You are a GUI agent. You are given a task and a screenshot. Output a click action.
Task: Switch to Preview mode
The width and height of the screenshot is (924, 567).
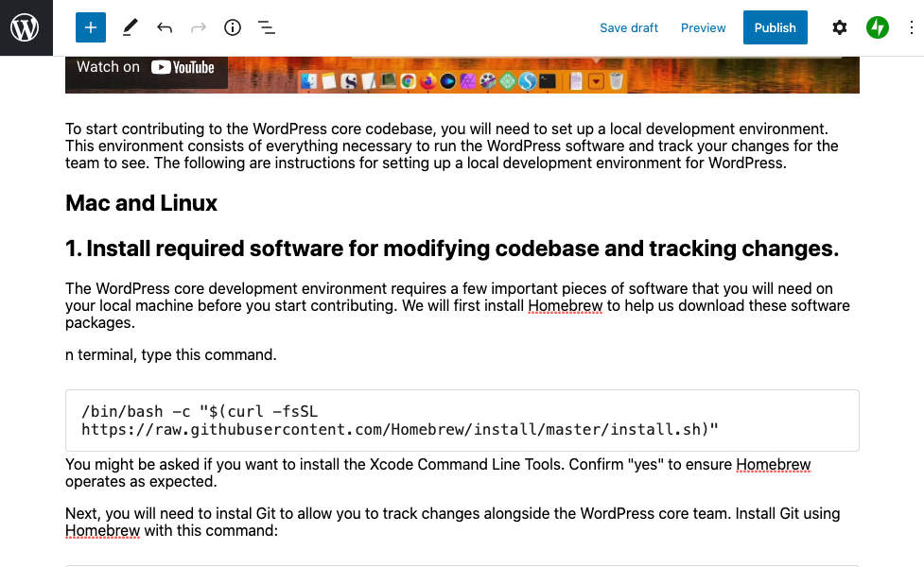703,27
